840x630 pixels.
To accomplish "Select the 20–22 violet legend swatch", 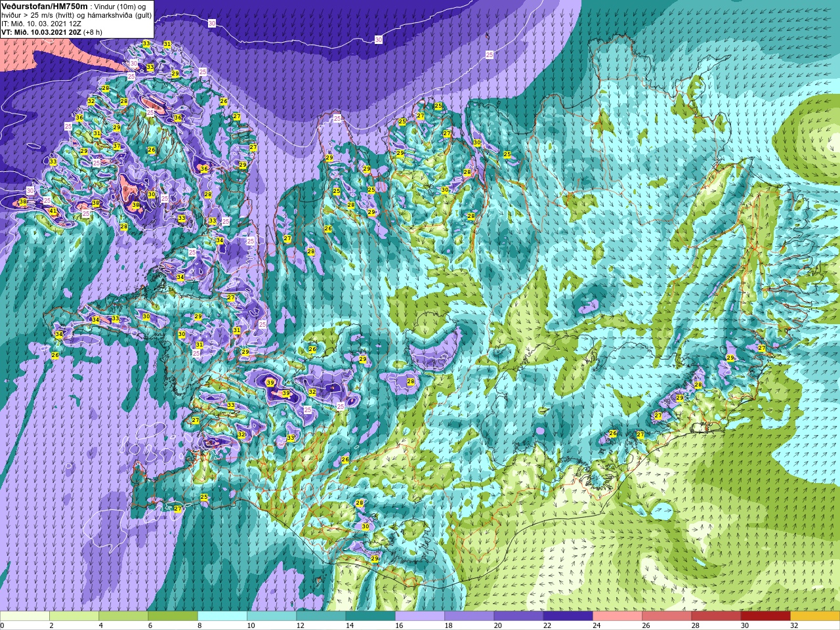I will pyautogui.click(x=518, y=616).
